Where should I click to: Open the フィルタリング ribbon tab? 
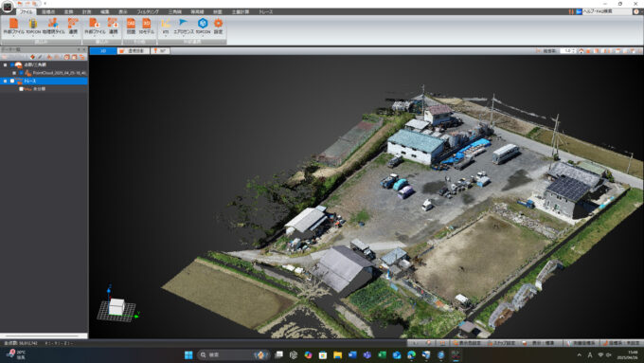[x=148, y=12]
